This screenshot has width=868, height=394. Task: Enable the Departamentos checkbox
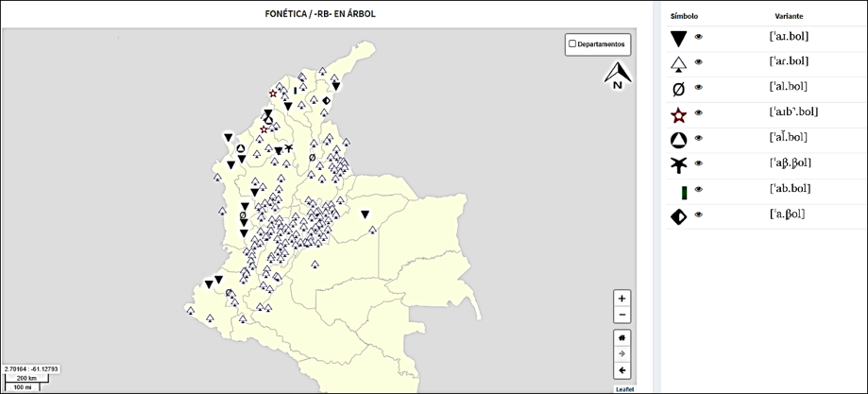coord(572,43)
